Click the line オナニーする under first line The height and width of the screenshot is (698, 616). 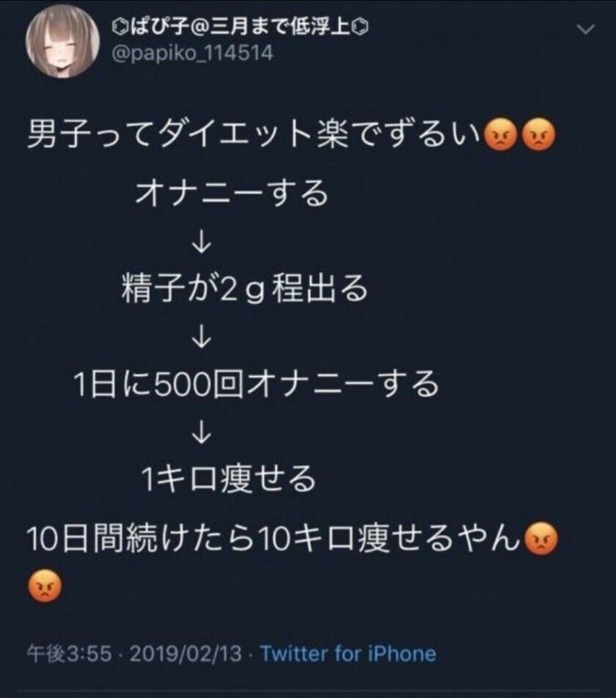pyautogui.click(x=232, y=193)
